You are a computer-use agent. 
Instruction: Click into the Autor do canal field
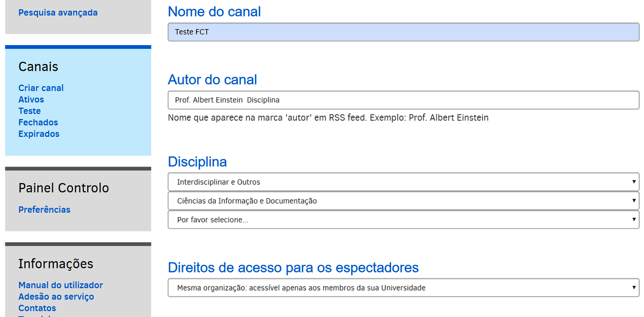tap(403, 100)
